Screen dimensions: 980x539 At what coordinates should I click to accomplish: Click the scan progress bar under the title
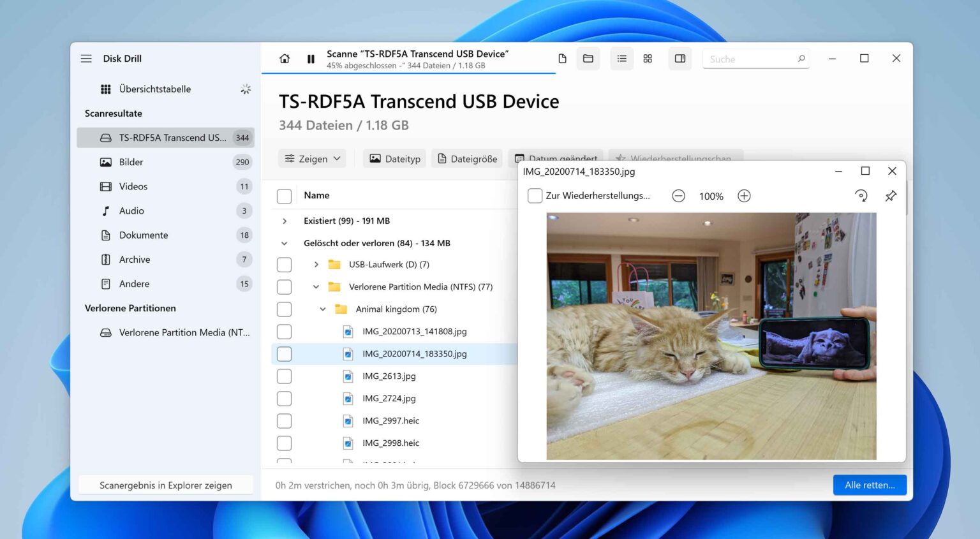coord(408,73)
